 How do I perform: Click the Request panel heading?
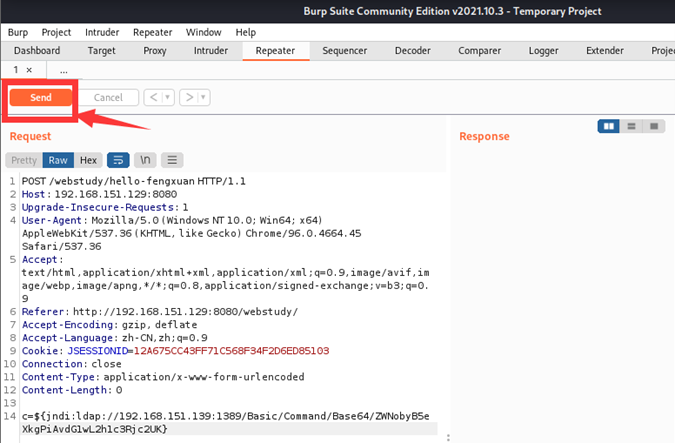click(x=31, y=136)
